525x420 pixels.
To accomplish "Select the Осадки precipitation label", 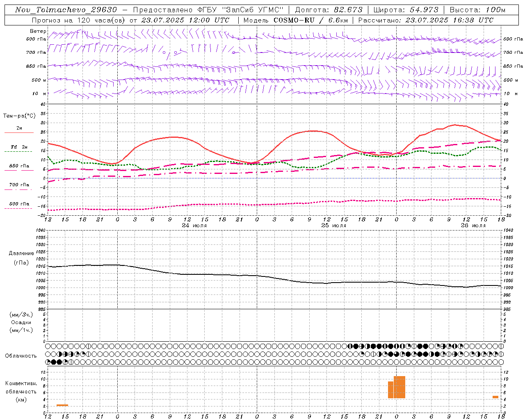I will click(x=21, y=322).
